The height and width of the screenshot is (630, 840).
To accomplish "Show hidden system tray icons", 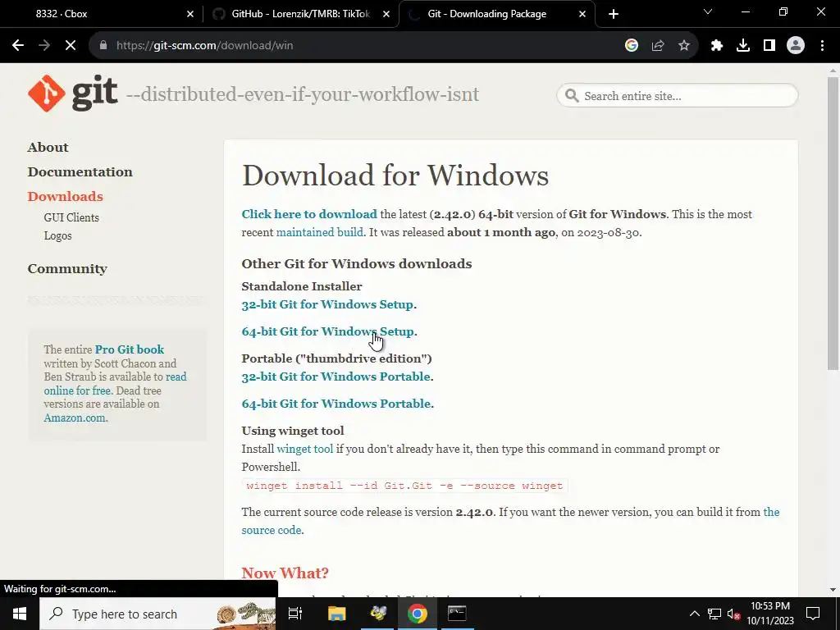I will pyautogui.click(x=694, y=614).
